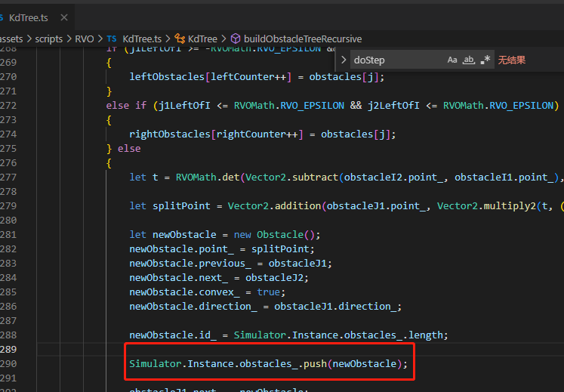Click line number 277 in gutter
This screenshot has width=564, height=392.
[8, 177]
